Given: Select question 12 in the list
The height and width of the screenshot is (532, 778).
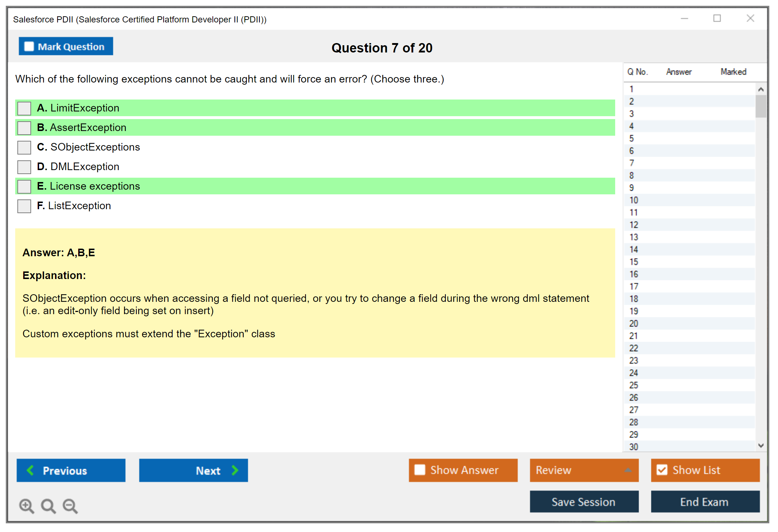Looking at the screenshot, I should coord(634,225).
